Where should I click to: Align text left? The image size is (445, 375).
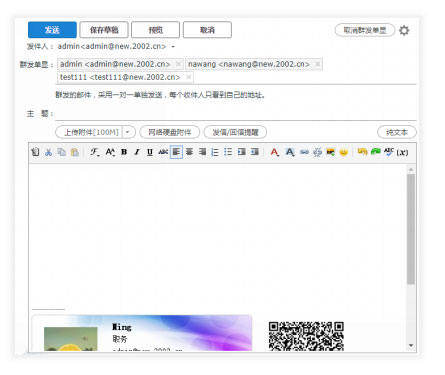176,152
